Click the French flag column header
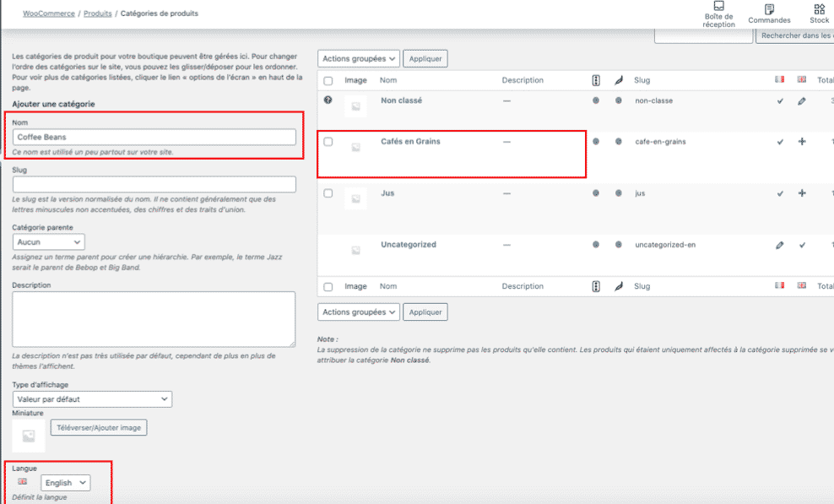This screenshot has width=834, height=504. (x=781, y=79)
